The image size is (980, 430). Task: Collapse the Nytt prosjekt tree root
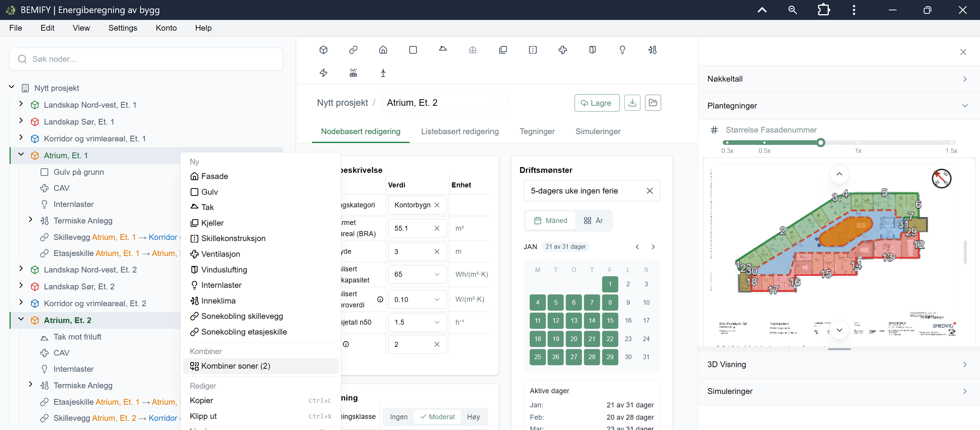pyautogui.click(x=12, y=87)
